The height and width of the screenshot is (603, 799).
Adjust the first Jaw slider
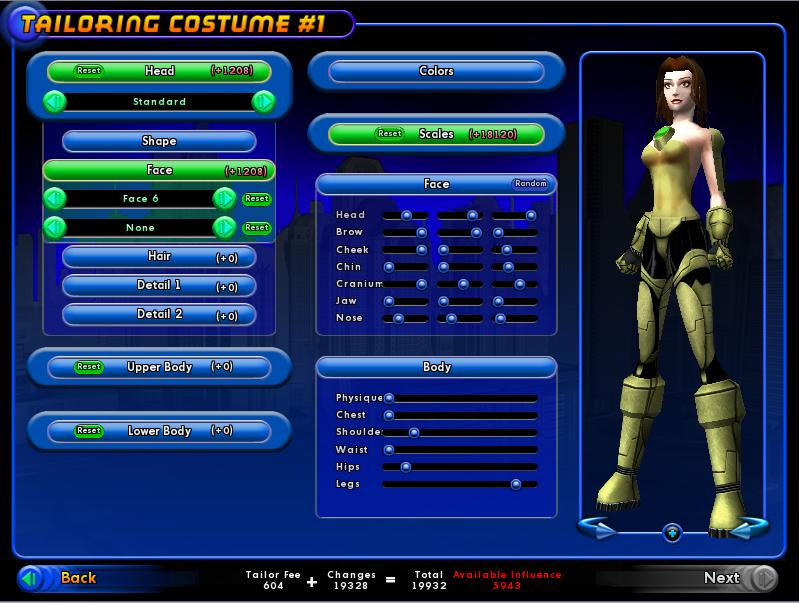point(406,301)
